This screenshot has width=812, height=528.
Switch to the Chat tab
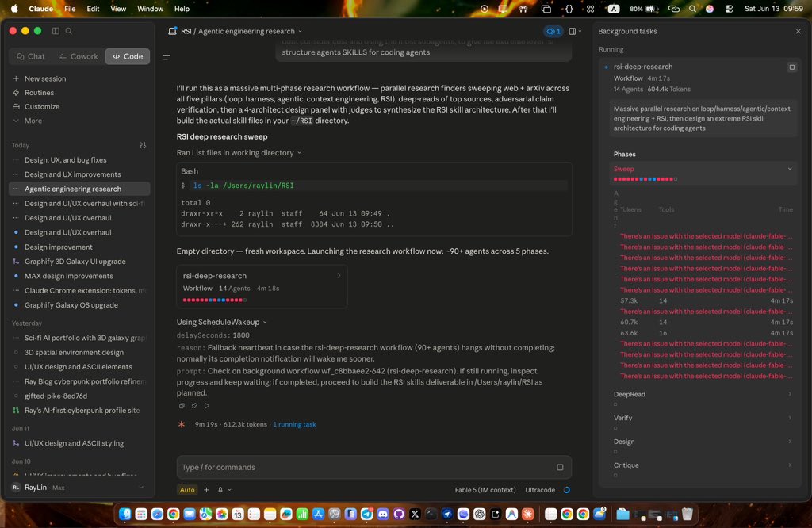coord(31,56)
